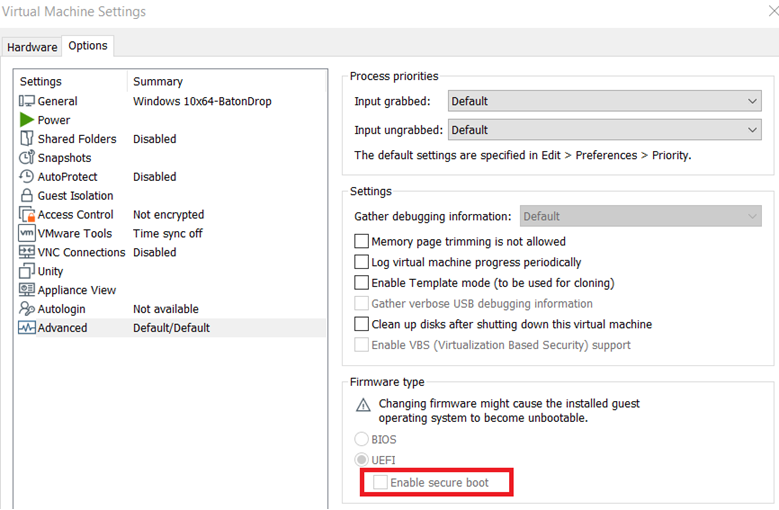
Task: Select the BIOS firmware radio button
Action: click(361, 439)
